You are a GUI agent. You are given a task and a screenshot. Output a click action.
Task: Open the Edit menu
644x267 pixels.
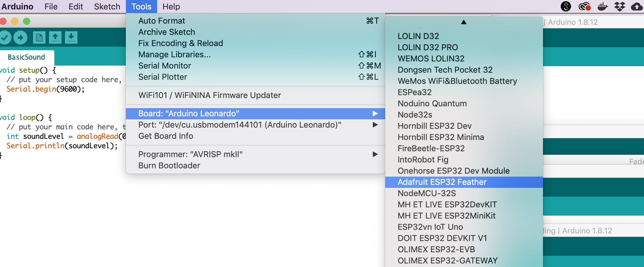pyautogui.click(x=76, y=6)
